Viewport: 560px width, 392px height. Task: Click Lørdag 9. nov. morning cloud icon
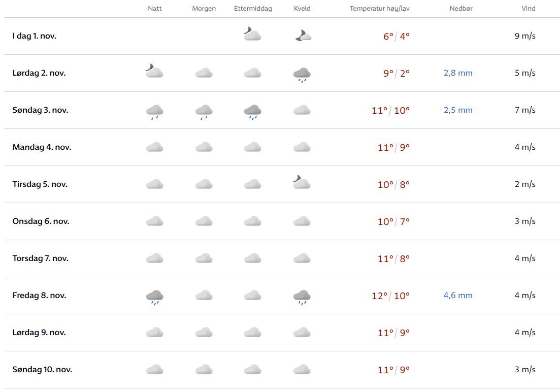click(x=204, y=333)
